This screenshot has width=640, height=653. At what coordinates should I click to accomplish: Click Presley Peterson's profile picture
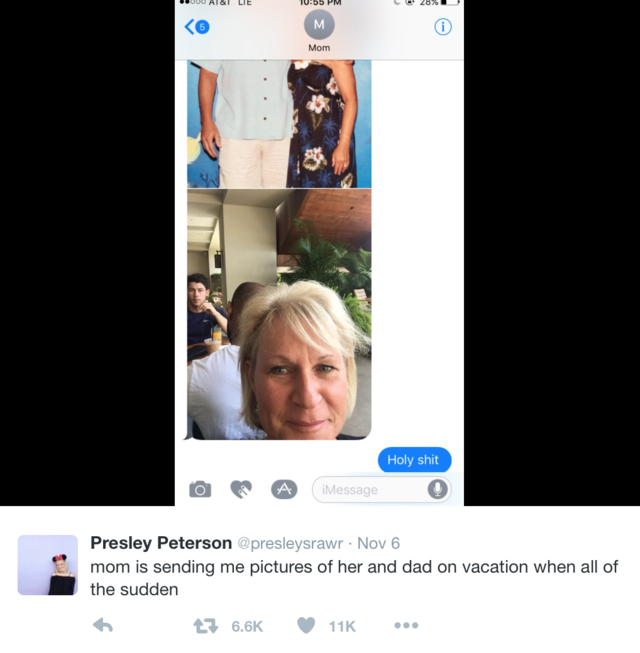click(x=47, y=565)
